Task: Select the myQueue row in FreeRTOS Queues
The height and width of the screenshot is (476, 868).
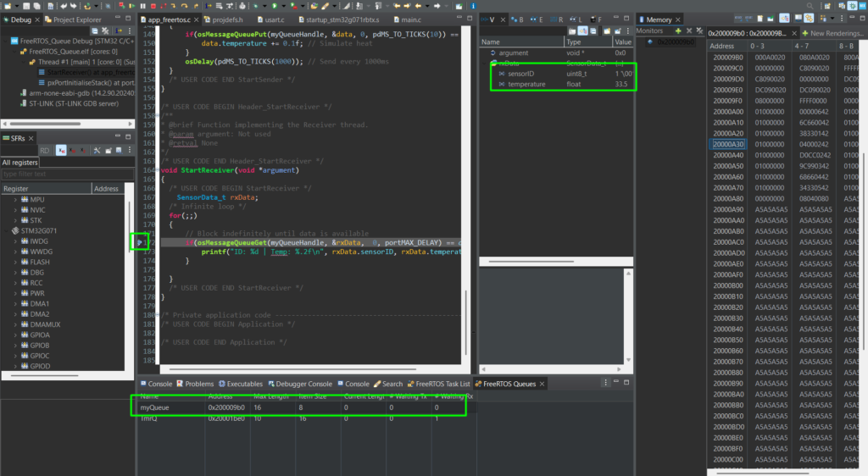Action: pos(155,408)
